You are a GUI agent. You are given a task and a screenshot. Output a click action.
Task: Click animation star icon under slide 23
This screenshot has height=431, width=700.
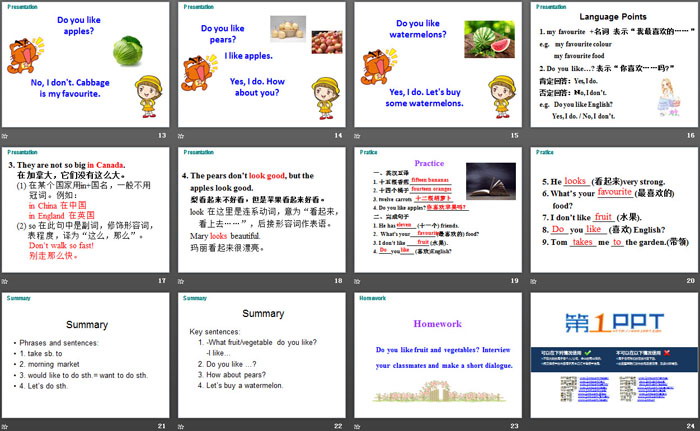[357, 427]
